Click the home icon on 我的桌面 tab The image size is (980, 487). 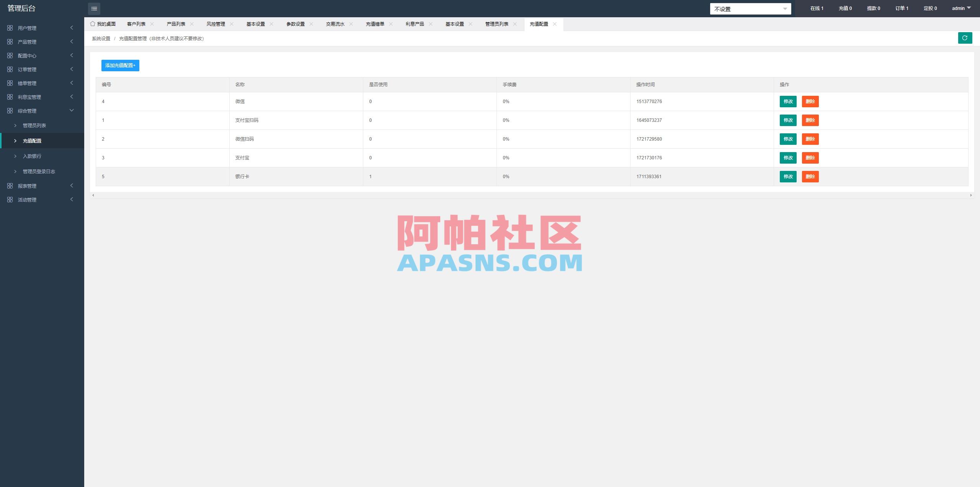click(x=93, y=23)
